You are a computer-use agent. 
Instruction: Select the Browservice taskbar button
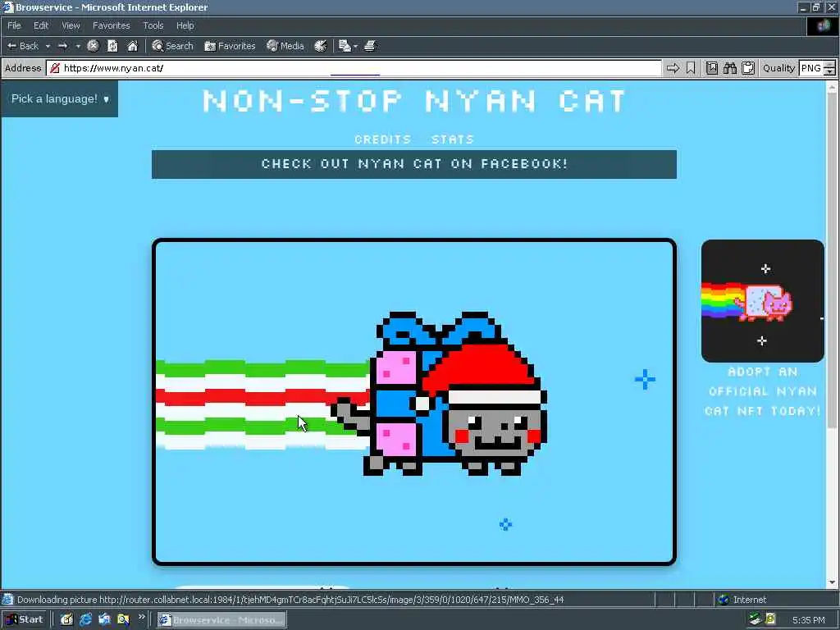pyautogui.click(x=221, y=620)
